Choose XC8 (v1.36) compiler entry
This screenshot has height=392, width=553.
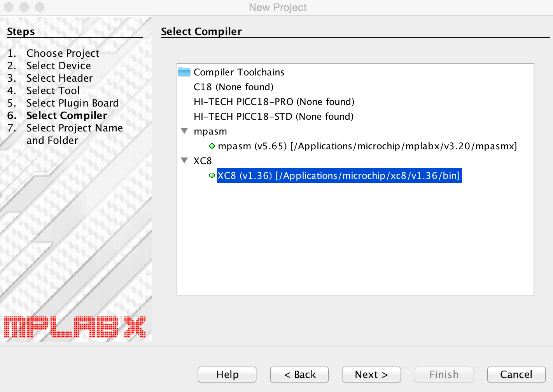339,175
